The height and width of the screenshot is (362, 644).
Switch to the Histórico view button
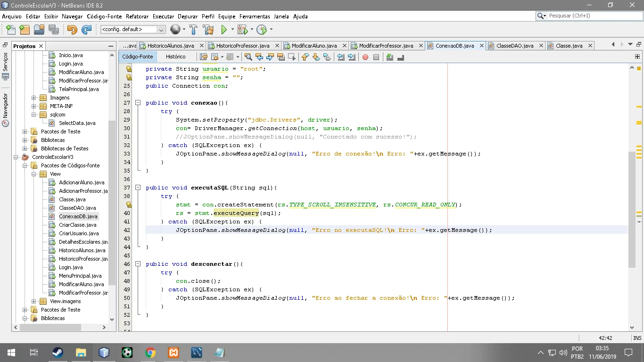click(176, 57)
